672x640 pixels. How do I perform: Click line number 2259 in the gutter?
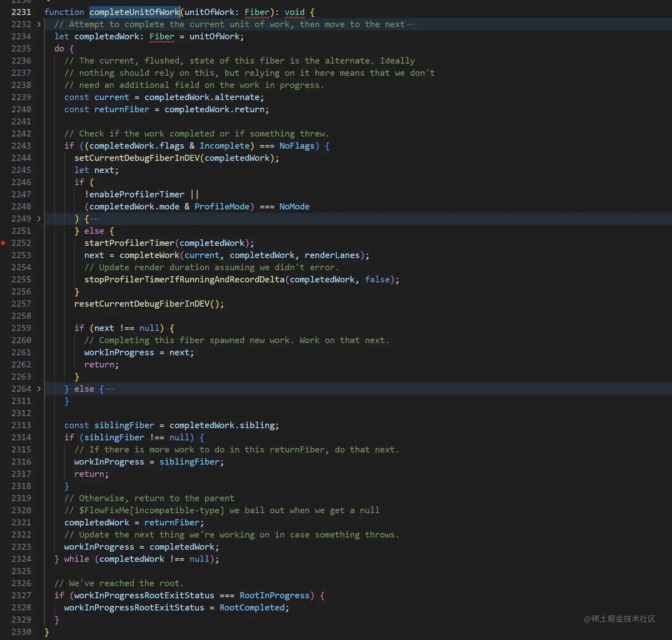(x=21, y=328)
